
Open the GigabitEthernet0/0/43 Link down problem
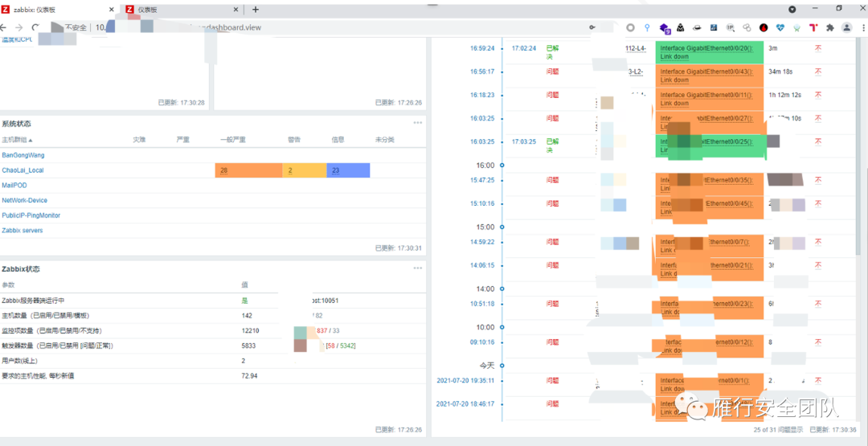coord(707,76)
